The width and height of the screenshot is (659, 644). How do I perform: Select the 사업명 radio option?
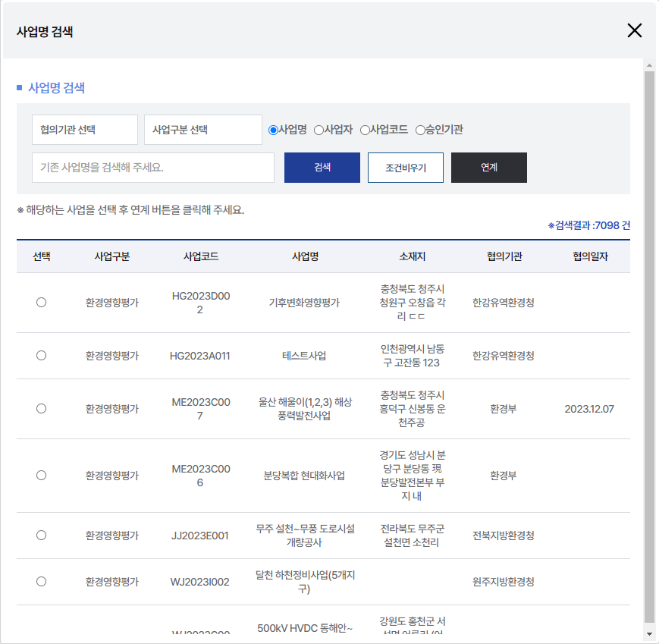(274, 130)
